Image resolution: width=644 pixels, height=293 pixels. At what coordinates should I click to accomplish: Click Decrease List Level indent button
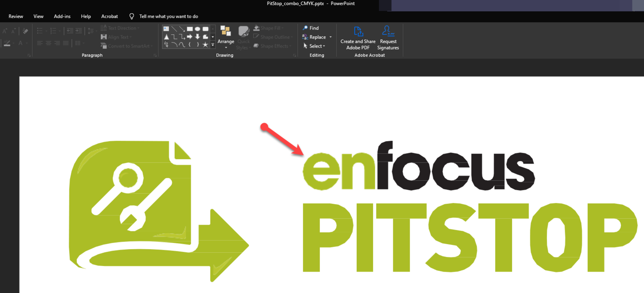coord(70,31)
